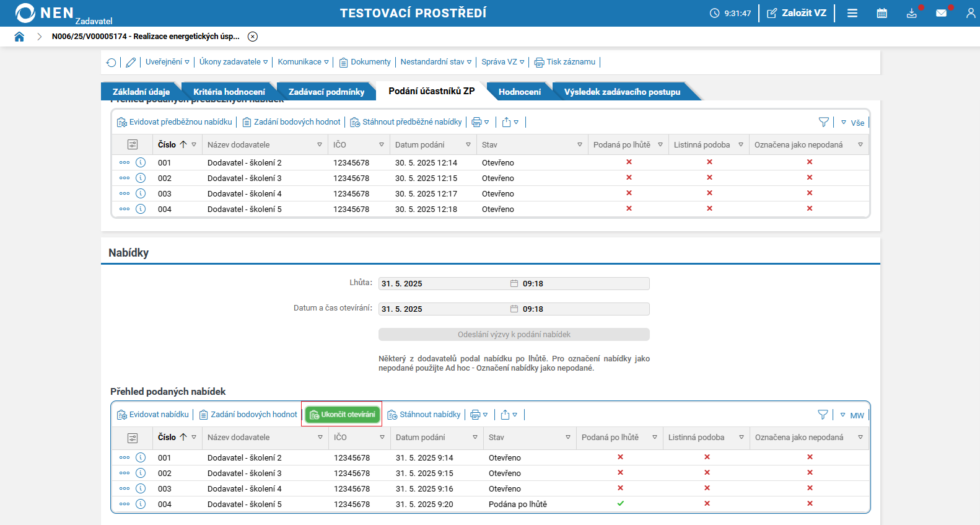
Task: Click the pencil edit icon
Action: pos(131,62)
